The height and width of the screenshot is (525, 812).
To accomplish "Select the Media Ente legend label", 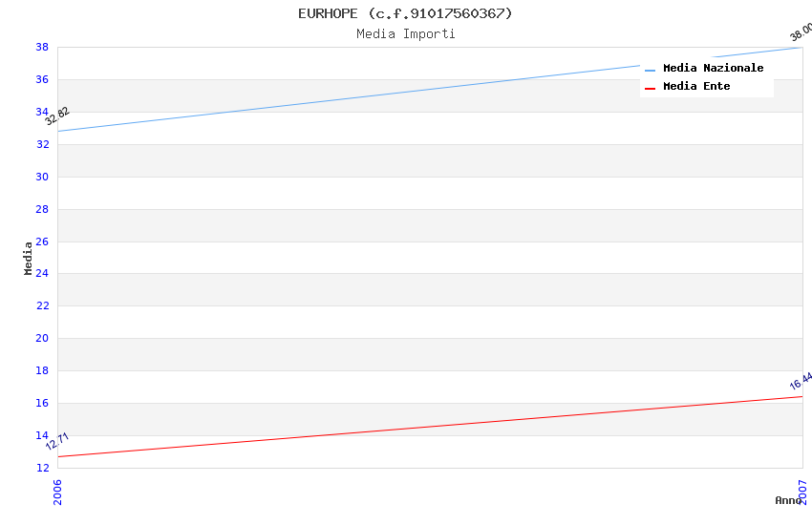I will click(x=696, y=87).
